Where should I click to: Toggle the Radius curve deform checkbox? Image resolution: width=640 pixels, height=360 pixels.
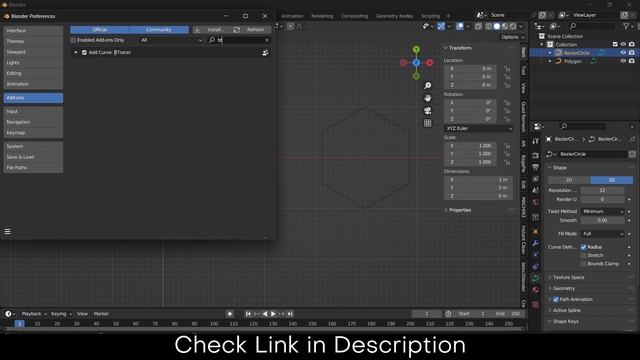click(583, 247)
